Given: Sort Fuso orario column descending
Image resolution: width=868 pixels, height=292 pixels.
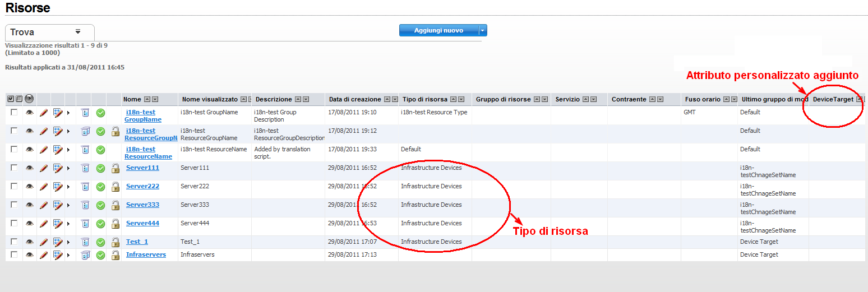Looking at the screenshot, I should 734,99.
